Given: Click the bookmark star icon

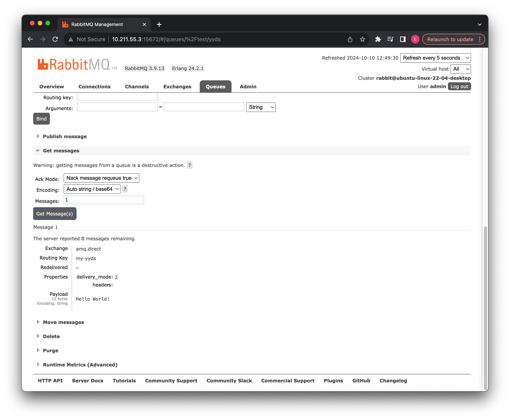Looking at the screenshot, I should click(362, 39).
